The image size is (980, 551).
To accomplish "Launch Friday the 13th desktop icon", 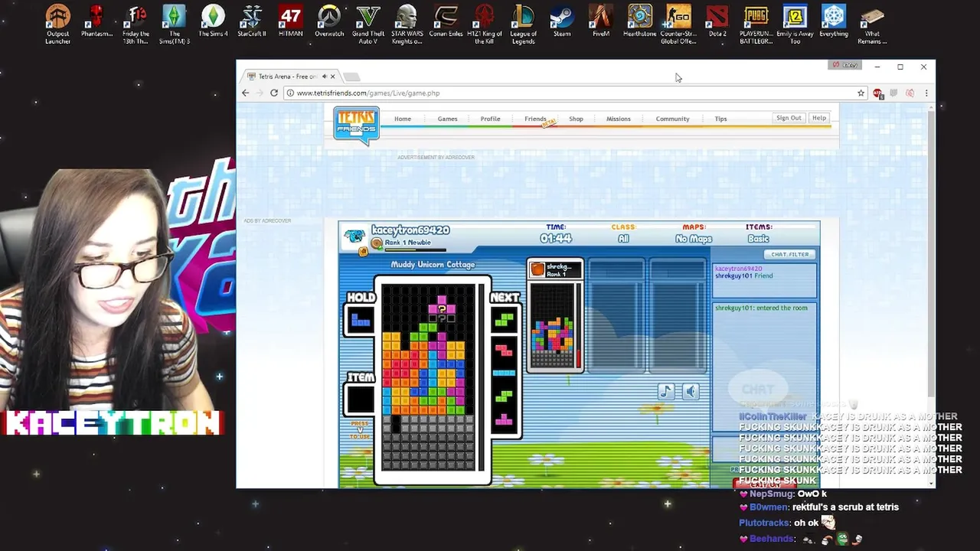I will coord(136,24).
